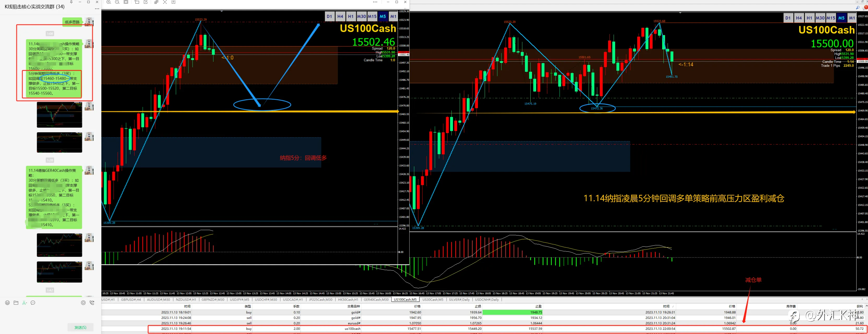Select the green 1948.75 take-profit cell
This screenshot has height=334, width=868.
click(512, 312)
